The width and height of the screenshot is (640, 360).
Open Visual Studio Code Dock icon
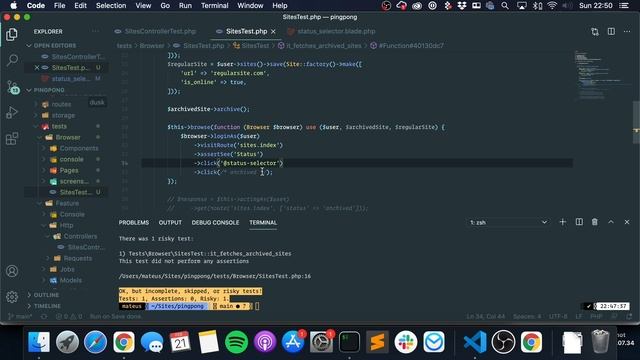[x=475, y=342]
